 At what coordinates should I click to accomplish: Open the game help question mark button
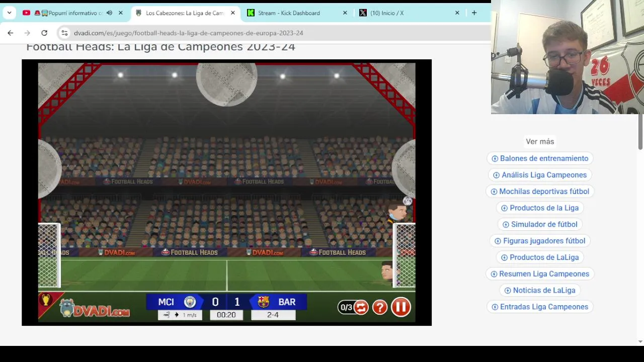point(380,307)
